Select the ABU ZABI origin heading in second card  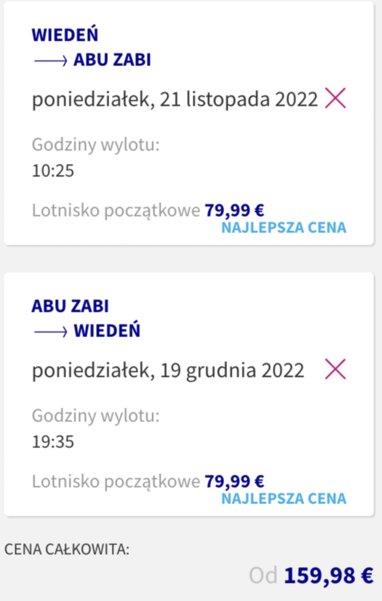tap(70, 306)
